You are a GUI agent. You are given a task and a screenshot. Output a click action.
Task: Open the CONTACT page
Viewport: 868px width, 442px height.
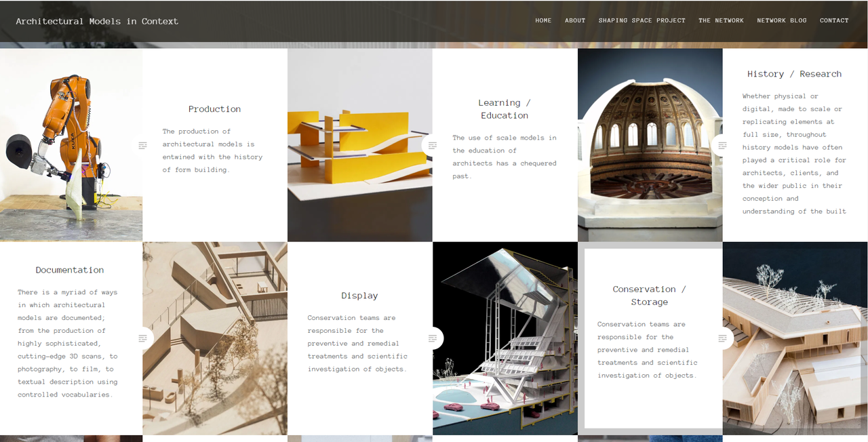point(833,20)
